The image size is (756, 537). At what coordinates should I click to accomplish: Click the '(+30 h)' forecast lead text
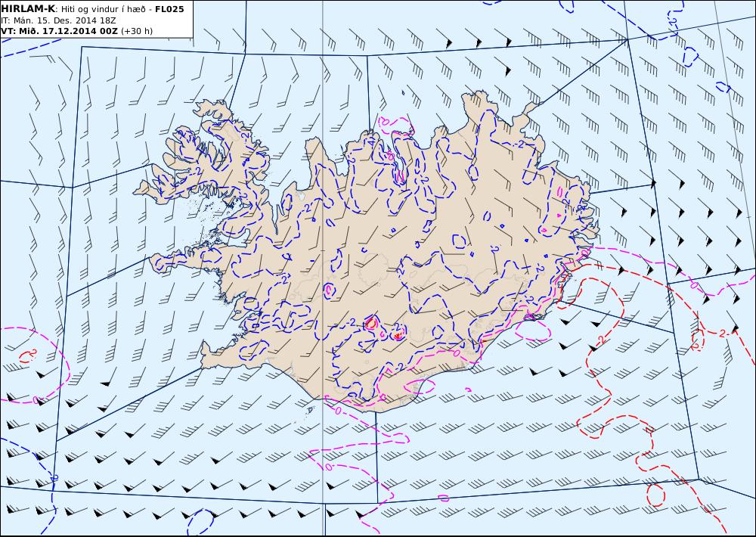tap(136, 31)
